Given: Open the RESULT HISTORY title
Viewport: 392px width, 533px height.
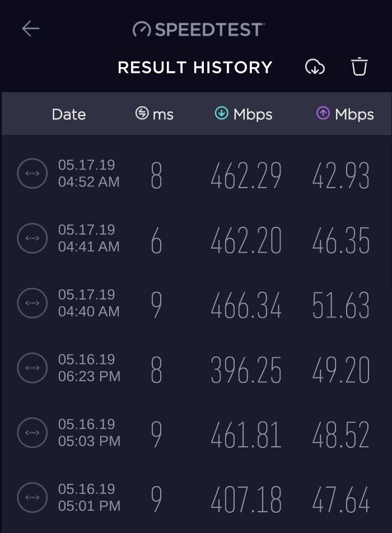Looking at the screenshot, I should (194, 67).
